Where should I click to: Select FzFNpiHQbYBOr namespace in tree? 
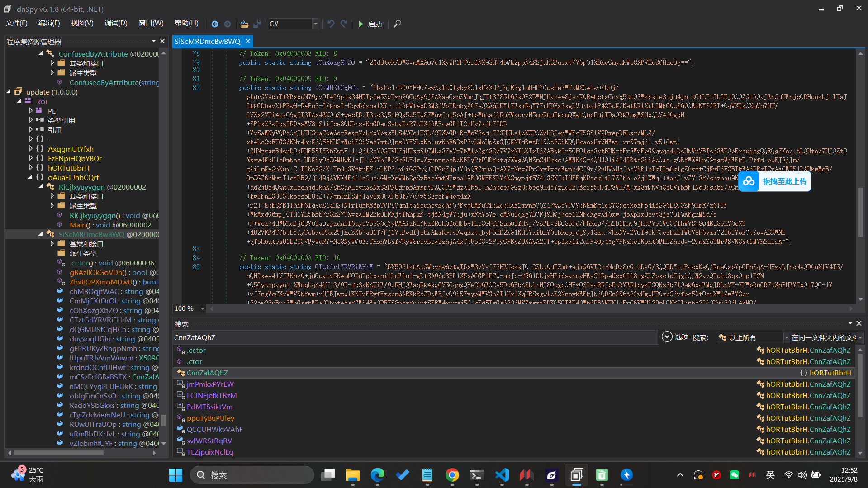[75, 158]
